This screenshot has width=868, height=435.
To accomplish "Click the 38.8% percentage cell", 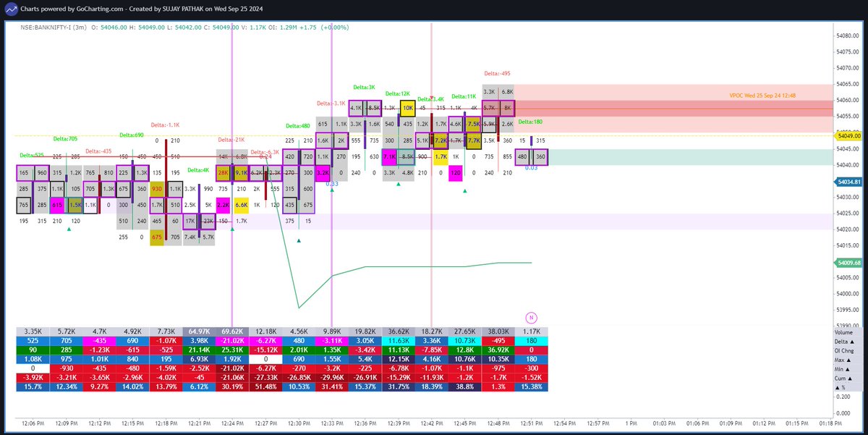I will click(x=464, y=387).
